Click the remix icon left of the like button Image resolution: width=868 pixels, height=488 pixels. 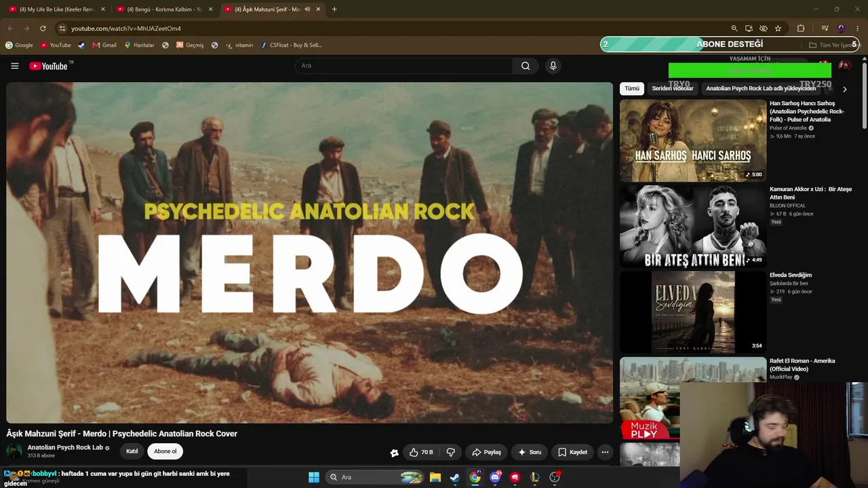(394, 453)
